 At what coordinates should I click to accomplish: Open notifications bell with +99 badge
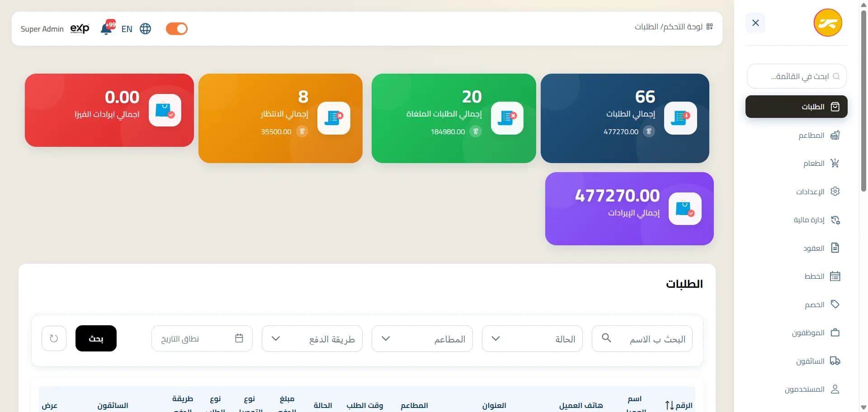108,28
